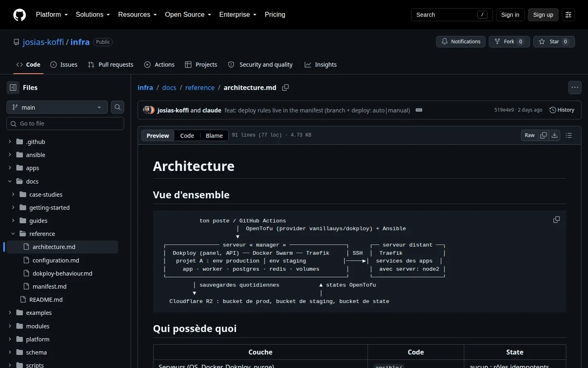588x368 pixels.
Task: Expand the commit message ellipsis
Action: point(419,110)
